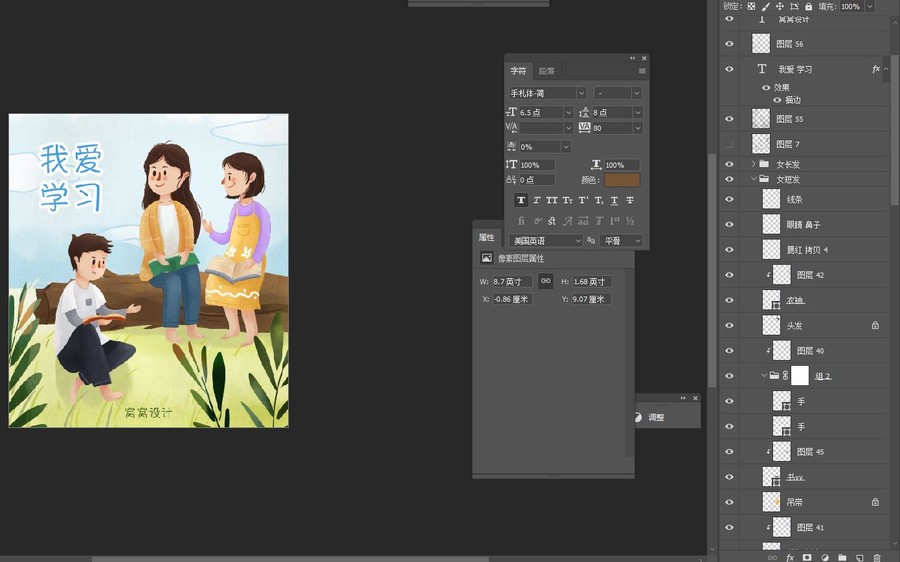Open the 手札体-简 font family dropdown
This screenshot has width=900, height=562.
point(581,93)
